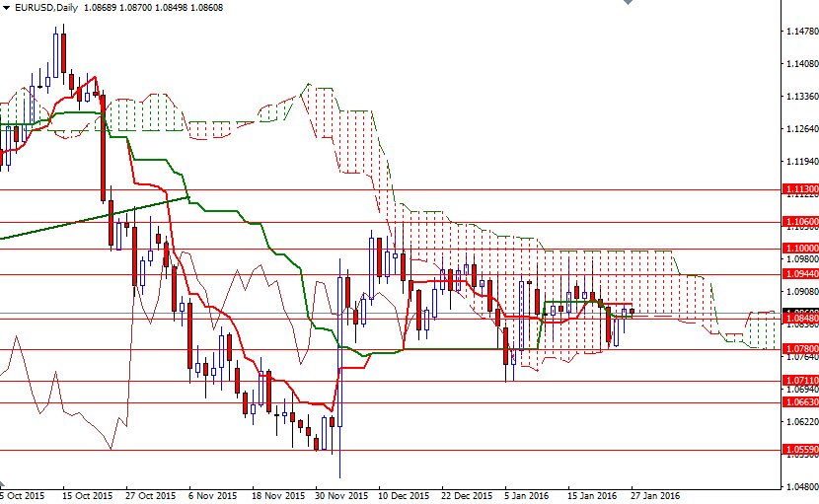Click the 27 Oct 2015 date label

[x=150, y=495]
